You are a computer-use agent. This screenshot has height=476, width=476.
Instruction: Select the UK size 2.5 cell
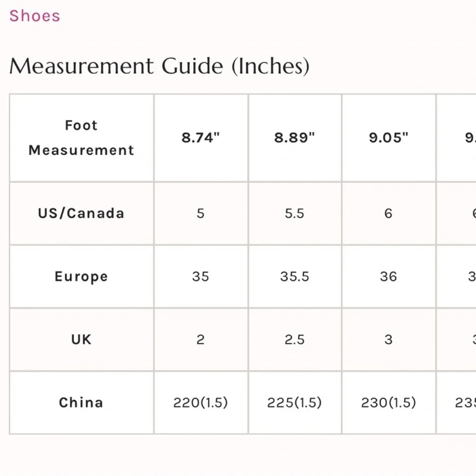[x=295, y=339]
